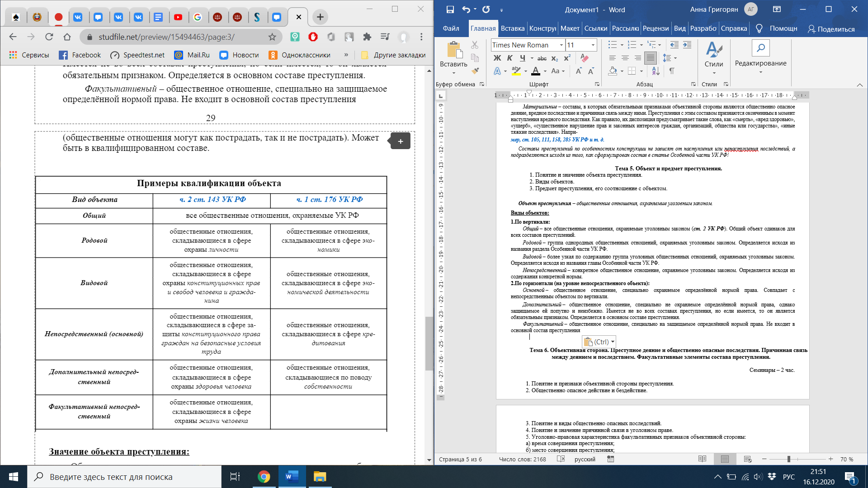
Task: Click the Chrome back arrow
Action: 13,37
